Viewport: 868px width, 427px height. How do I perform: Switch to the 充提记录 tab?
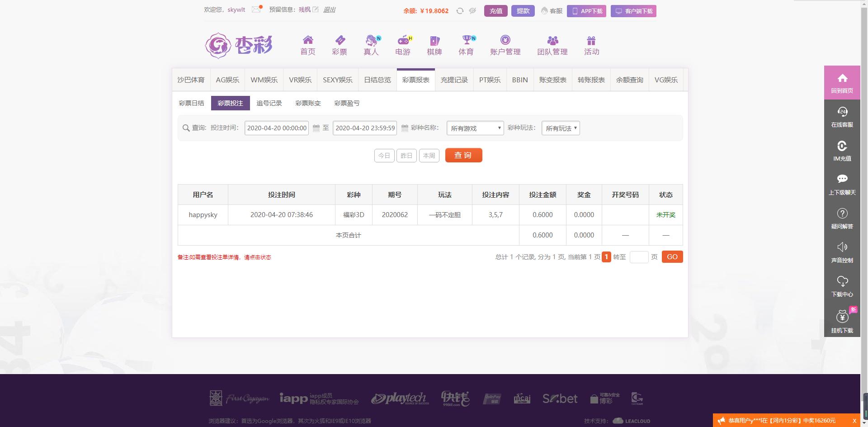click(x=454, y=80)
